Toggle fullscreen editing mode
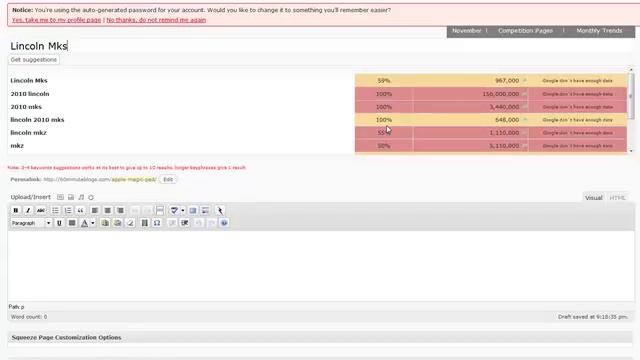This screenshot has height=360, width=640. pyautogui.click(x=193, y=210)
